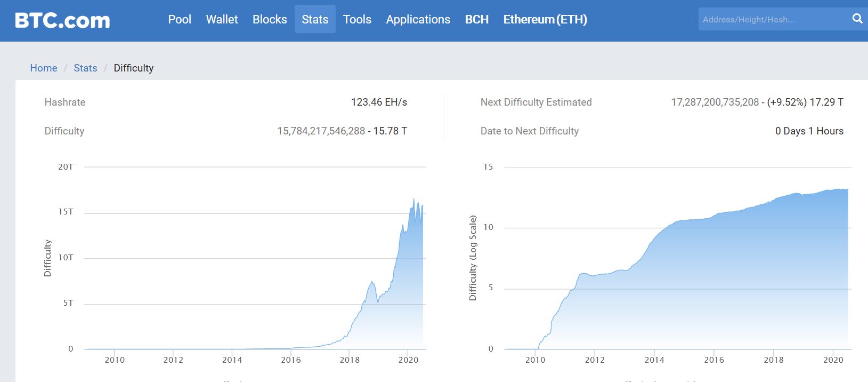Screen dimensions: 868x382
Task: Click the magnifier search icon
Action: (857, 19)
